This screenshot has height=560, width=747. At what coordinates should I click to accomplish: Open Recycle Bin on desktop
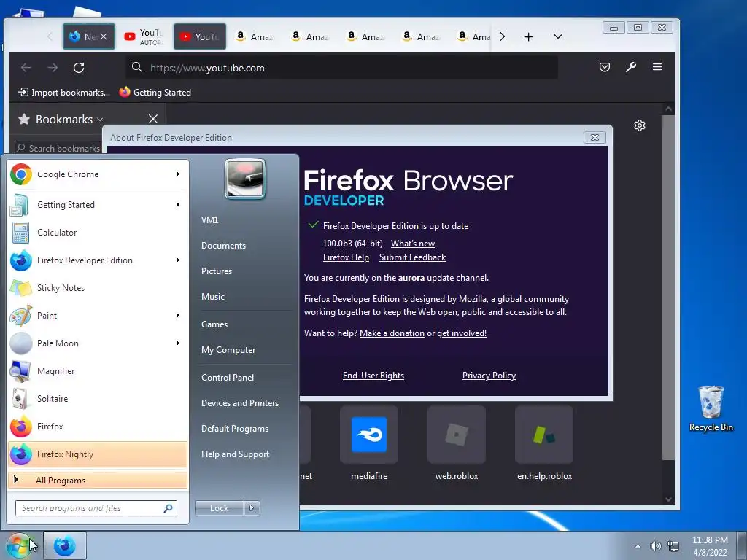pos(711,408)
